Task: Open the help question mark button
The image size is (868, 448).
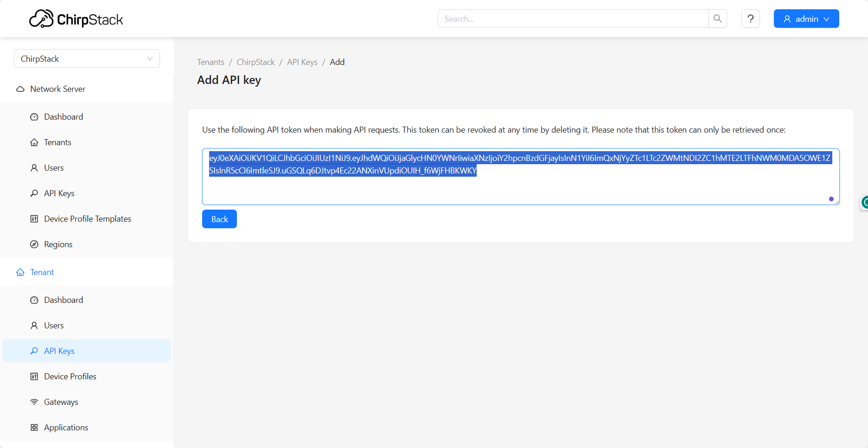Action: tap(750, 19)
